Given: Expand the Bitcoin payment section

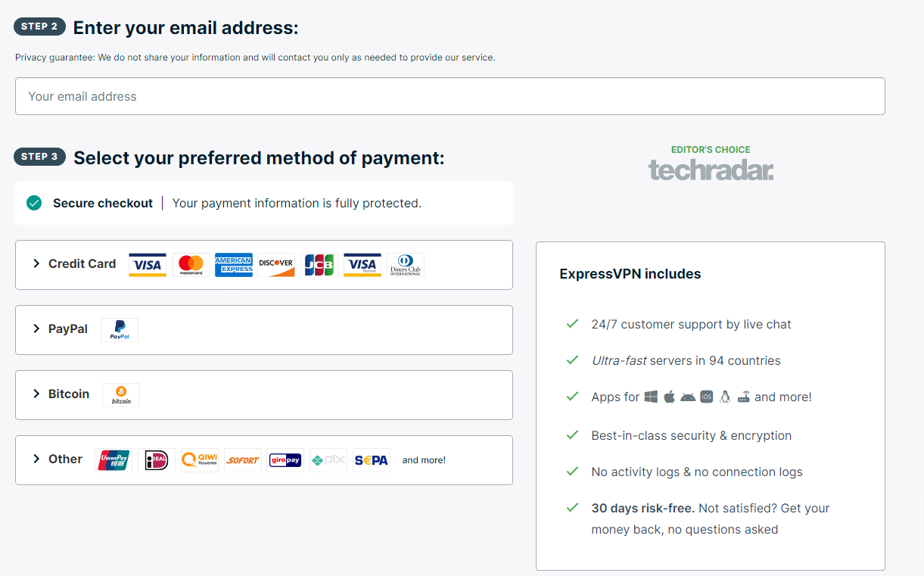Looking at the screenshot, I should tap(264, 395).
